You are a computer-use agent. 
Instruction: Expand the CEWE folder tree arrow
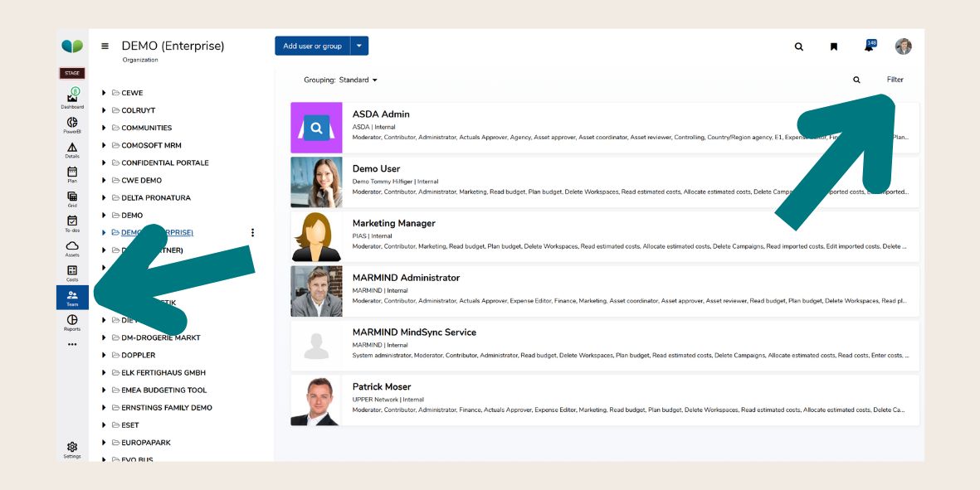coord(105,93)
